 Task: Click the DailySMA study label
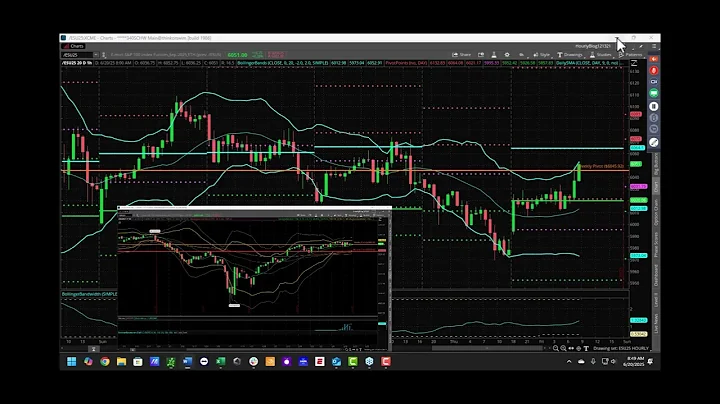[x=587, y=63]
